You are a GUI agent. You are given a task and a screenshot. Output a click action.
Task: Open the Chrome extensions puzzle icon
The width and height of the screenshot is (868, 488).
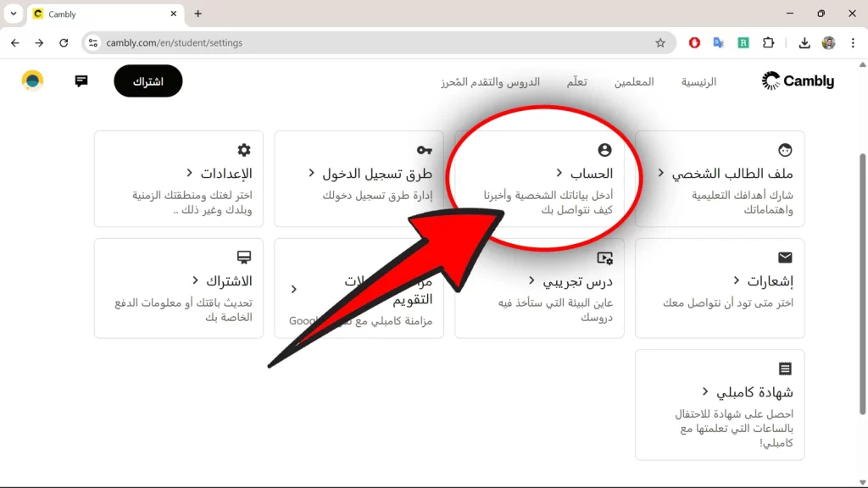pyautogui.click(x=766, y=42)
